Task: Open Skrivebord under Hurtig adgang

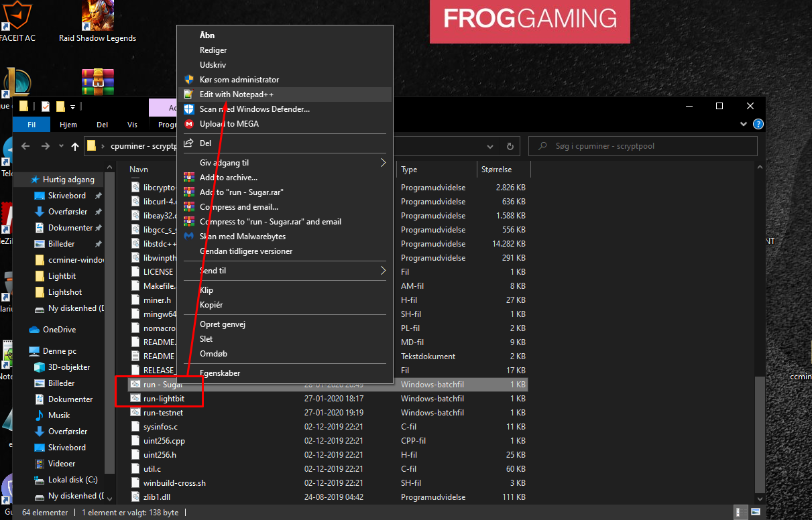Action: [66, 196]
